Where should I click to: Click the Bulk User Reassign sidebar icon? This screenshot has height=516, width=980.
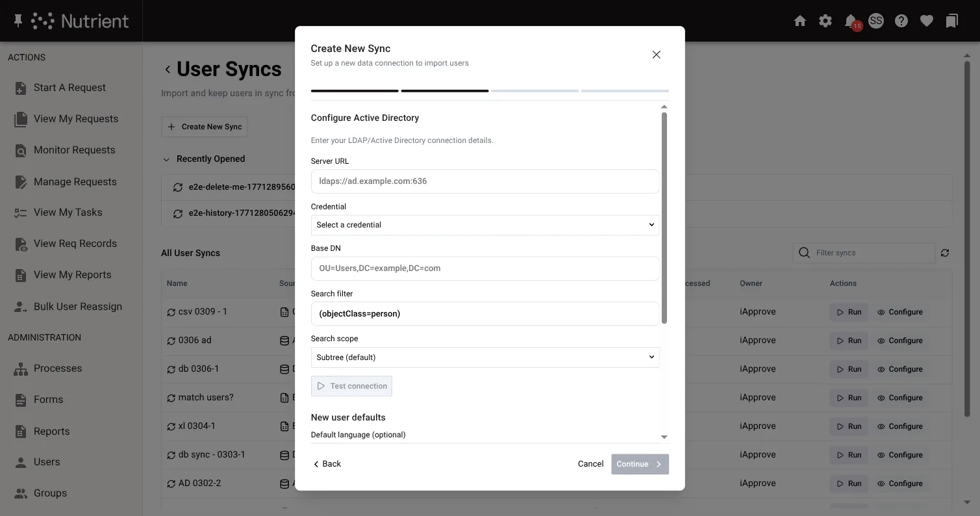point(21,307)
